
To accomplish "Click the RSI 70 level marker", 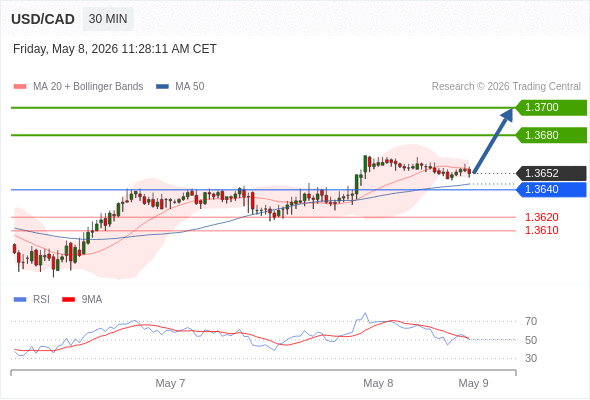I will tap(531, 321).
